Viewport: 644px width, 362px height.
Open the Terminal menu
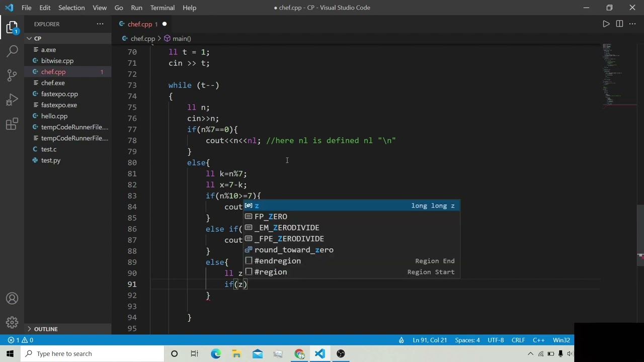tap(163, 8)
